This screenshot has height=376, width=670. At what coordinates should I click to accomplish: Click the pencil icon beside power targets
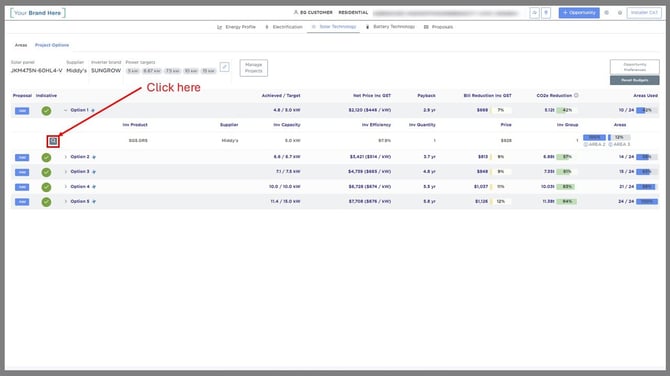pyautogui.click(x=224, y=67)
